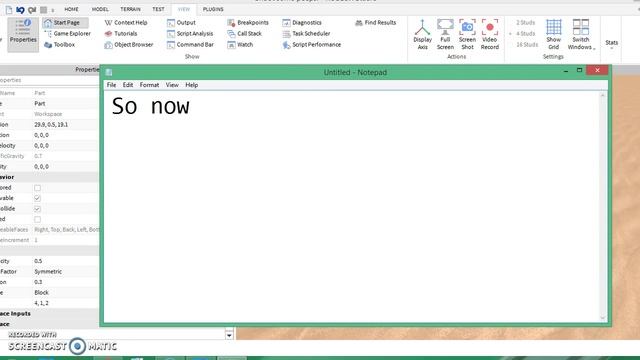Click the Block shape value

point(42,293)
